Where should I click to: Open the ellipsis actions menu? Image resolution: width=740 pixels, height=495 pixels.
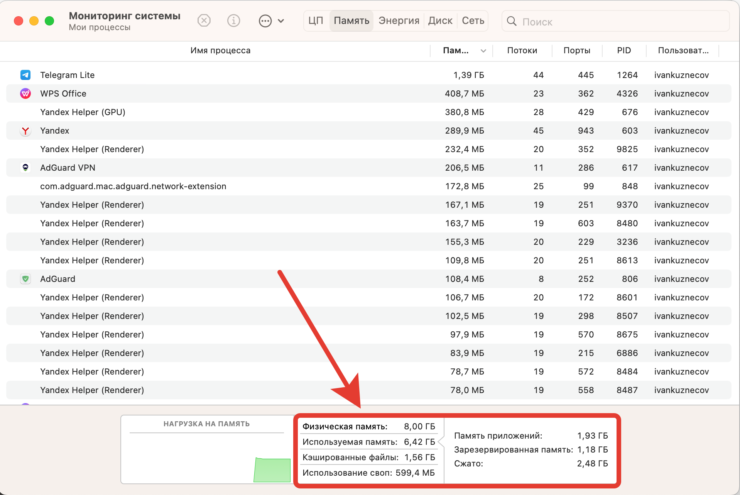(x=271, y=21)
